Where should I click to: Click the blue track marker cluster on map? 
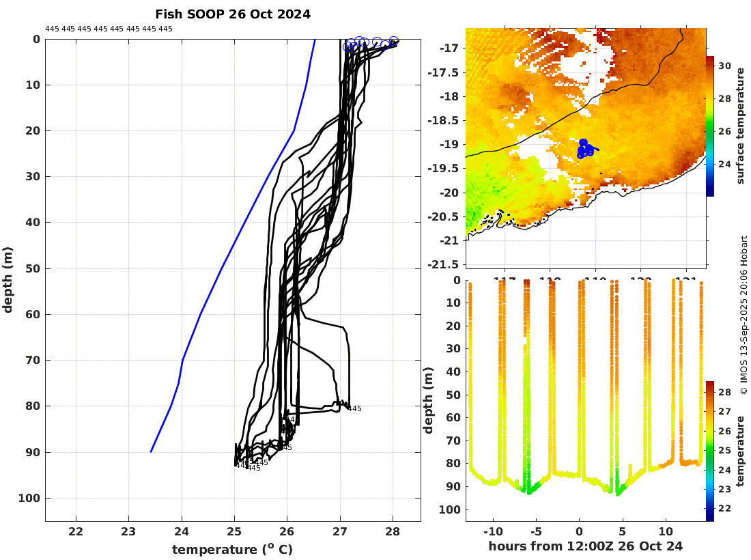(x=584, y=148)
